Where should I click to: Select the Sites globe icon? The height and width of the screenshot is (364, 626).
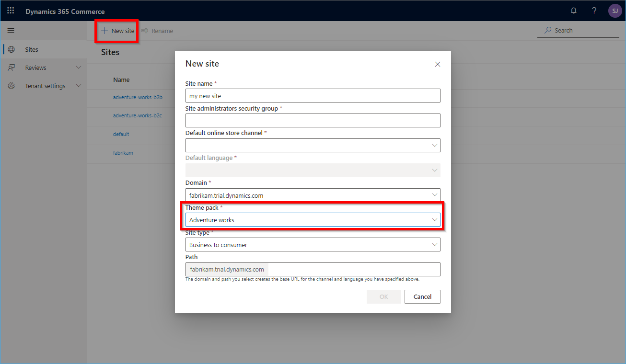pyautogui.click(x=11, y=49)
